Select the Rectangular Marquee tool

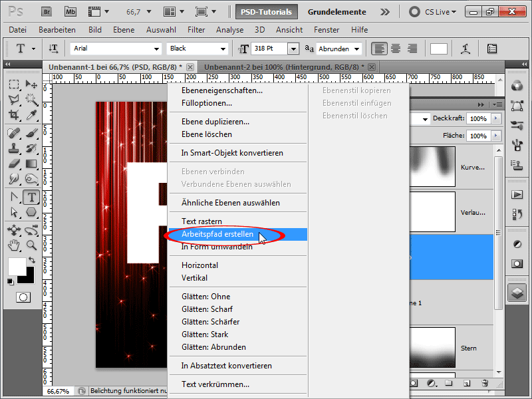[x=14, y=84]
